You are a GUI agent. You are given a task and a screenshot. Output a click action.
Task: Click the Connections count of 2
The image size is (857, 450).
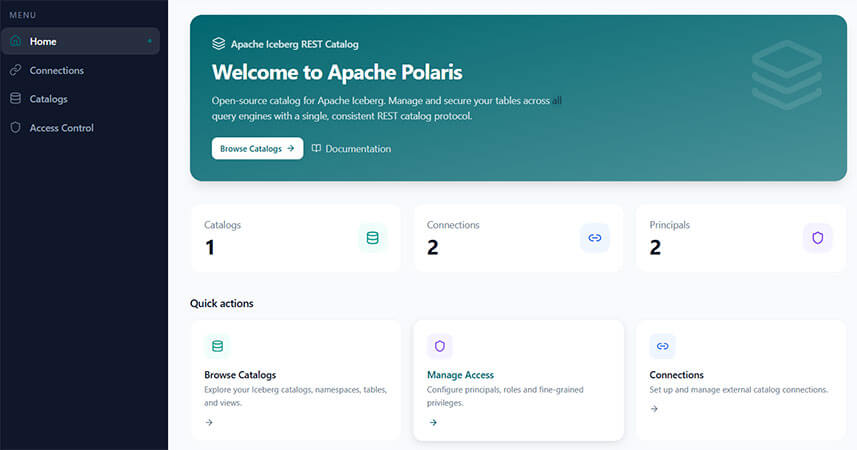(x=433, y=248)
